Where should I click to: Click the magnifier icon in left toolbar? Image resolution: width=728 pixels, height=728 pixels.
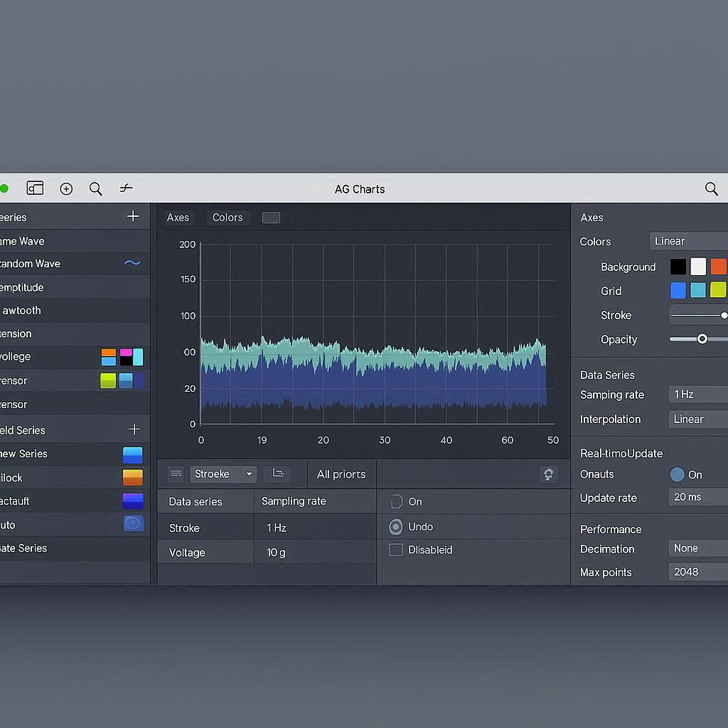(x=95, y=188)
